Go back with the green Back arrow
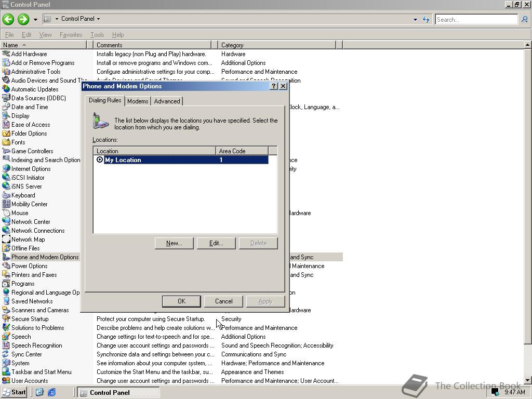Viewport: 532px width, 399px height. [8, 19]
